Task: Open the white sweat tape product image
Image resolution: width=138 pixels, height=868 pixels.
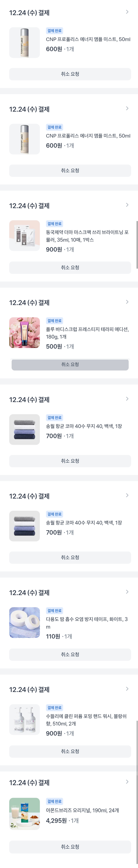Action: [x=24, y=622]
